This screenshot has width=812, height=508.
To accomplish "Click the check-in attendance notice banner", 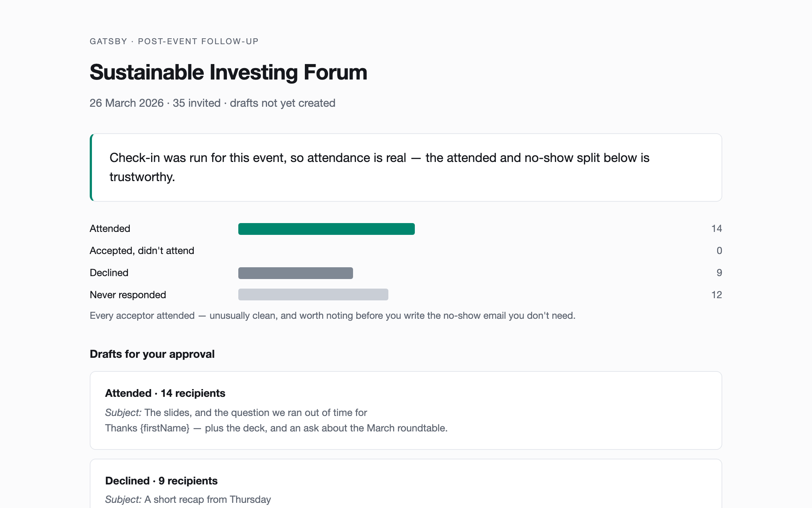I will 406,167.
